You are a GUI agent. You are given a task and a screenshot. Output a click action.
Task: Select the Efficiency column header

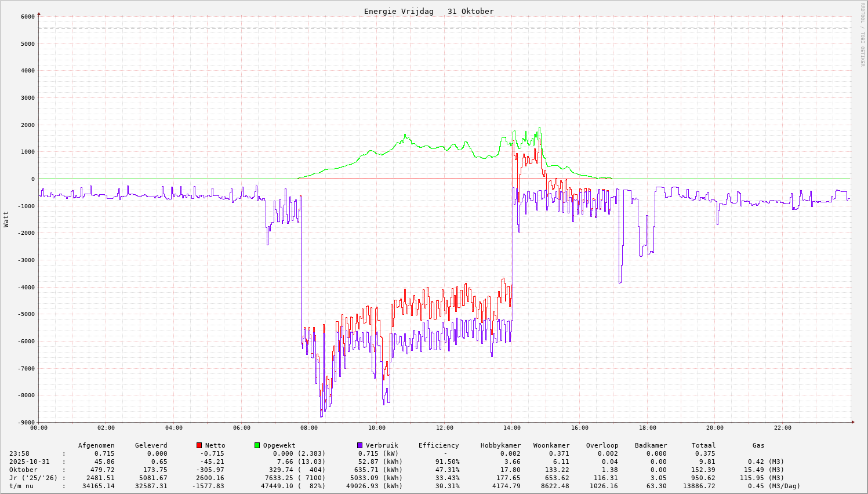(438, 445)
